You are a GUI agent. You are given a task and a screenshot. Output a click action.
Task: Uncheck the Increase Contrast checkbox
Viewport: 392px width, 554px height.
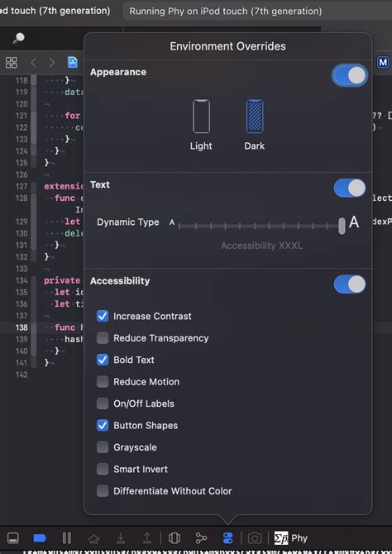pyautogui.click(x=103, y=316)
